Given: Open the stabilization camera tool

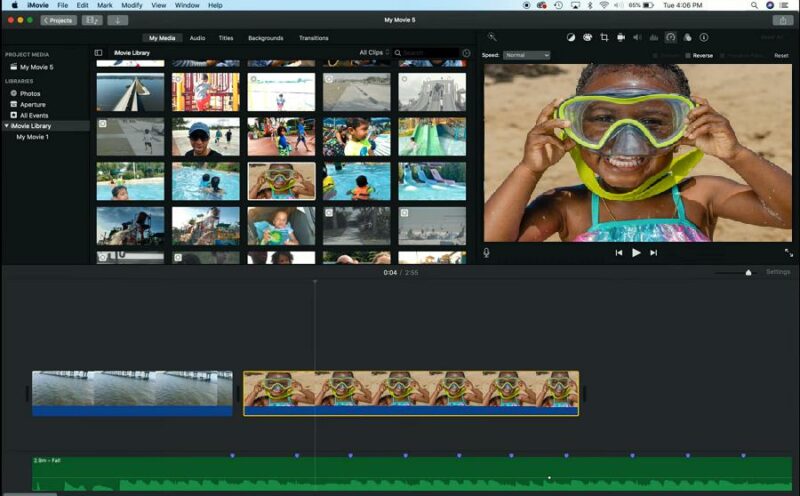Looking at the screenshot, I should tap(621, 37).
